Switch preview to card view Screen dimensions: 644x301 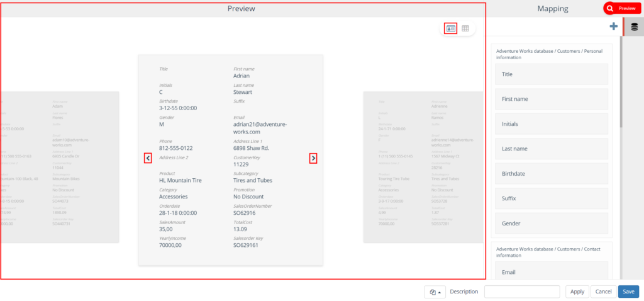tap(450, 28)
